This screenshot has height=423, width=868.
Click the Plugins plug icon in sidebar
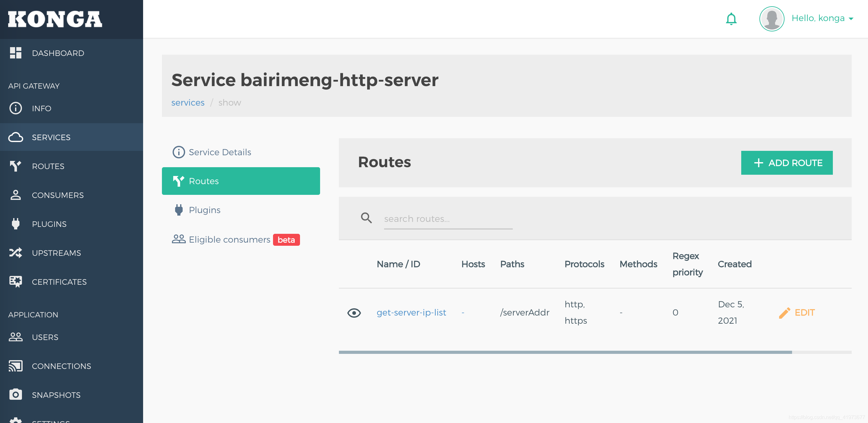tap(15, 224)
